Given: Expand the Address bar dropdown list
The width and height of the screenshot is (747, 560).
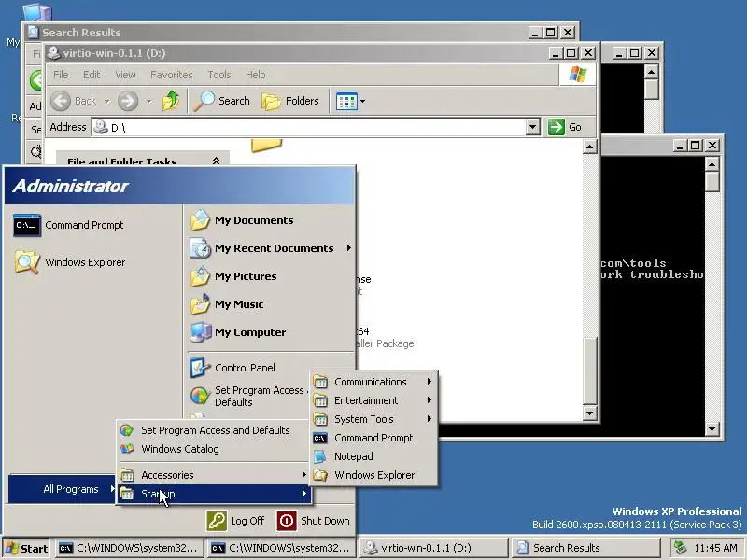Looking at the screenshot, I should pyautogui.click(x=532, y=127).
